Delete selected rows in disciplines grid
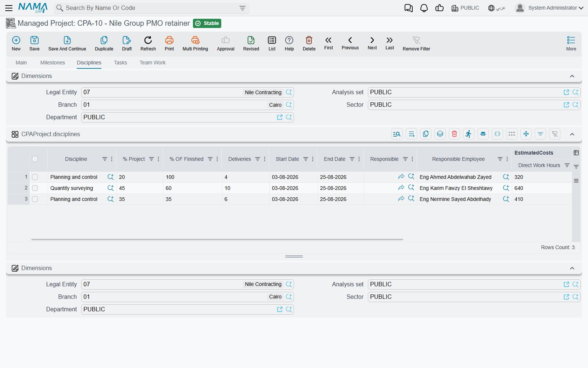Screen dimensions: 588x368 [455, 134]
